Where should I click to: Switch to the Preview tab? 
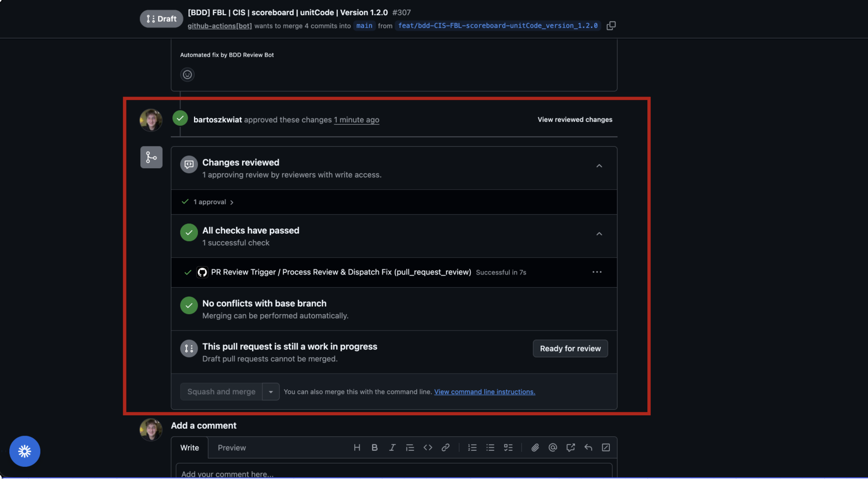232,448
